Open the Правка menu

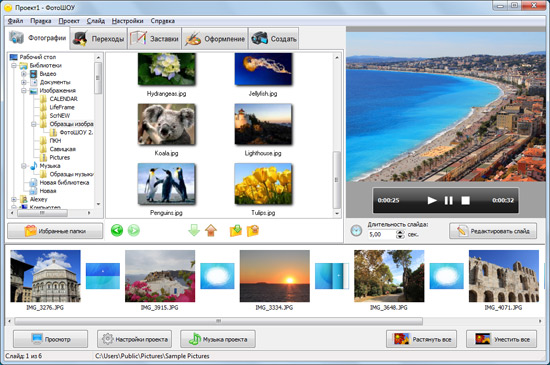(41, 21)
